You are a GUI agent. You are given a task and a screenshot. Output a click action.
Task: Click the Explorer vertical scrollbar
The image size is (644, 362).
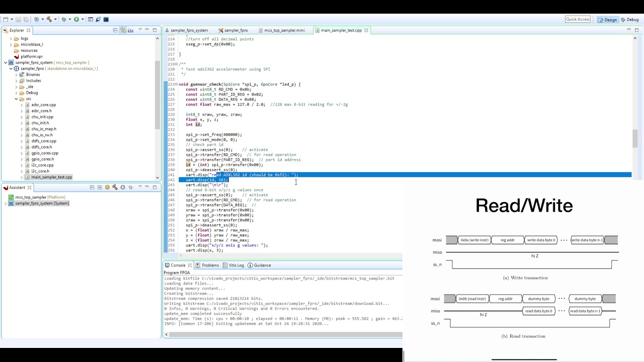point(157,107)
